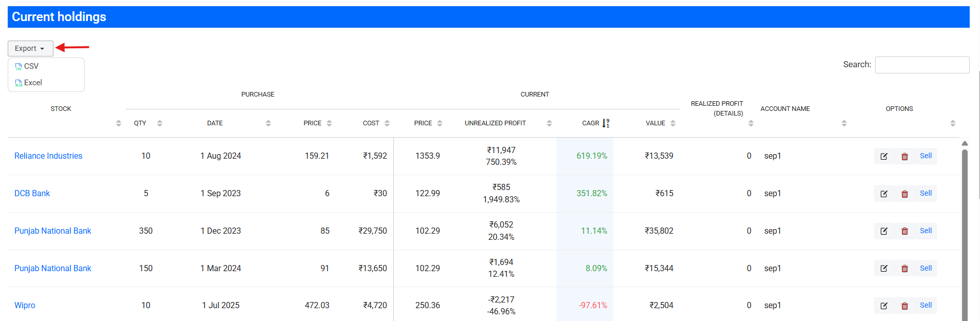
Task: Sort by purchase Price column
Action: 329,123
